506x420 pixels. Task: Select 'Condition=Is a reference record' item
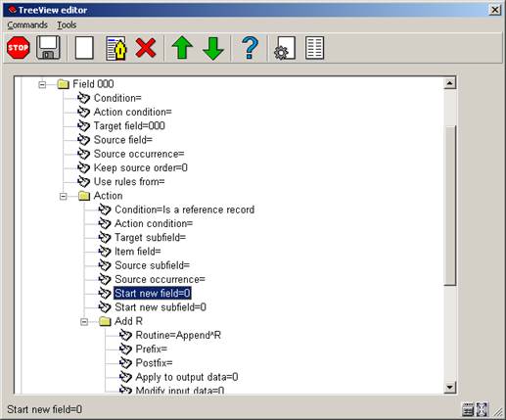point(184,210)
